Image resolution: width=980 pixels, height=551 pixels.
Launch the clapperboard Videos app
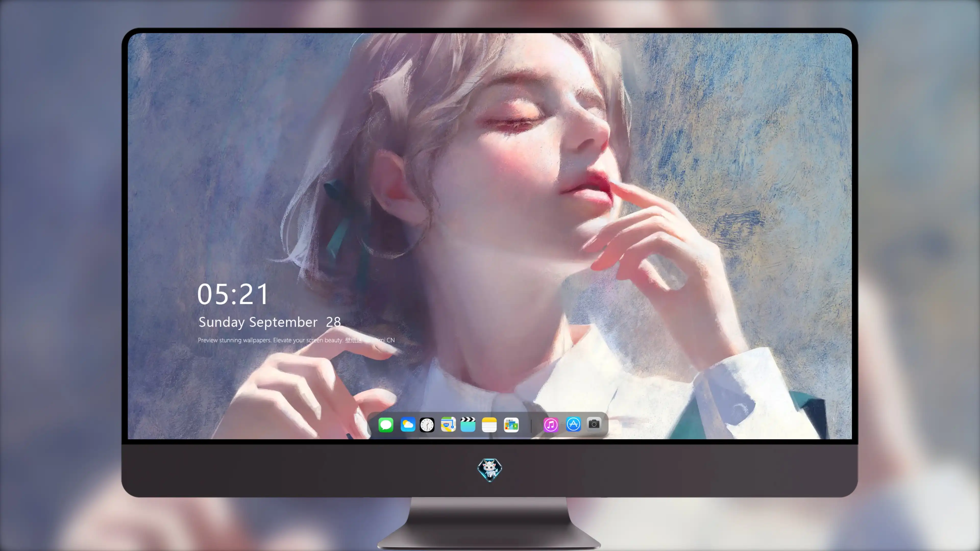[468, 424]
